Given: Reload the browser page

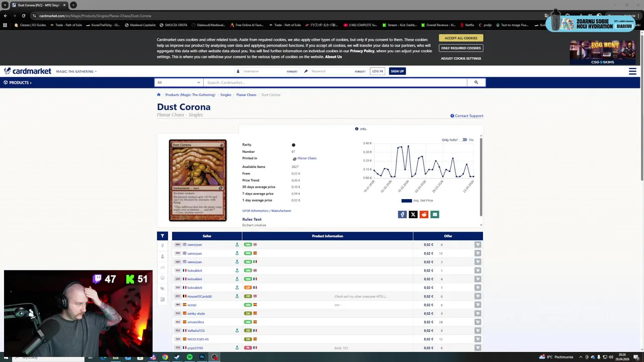Looking at the screenshot, I should click(x=23, y=16).
